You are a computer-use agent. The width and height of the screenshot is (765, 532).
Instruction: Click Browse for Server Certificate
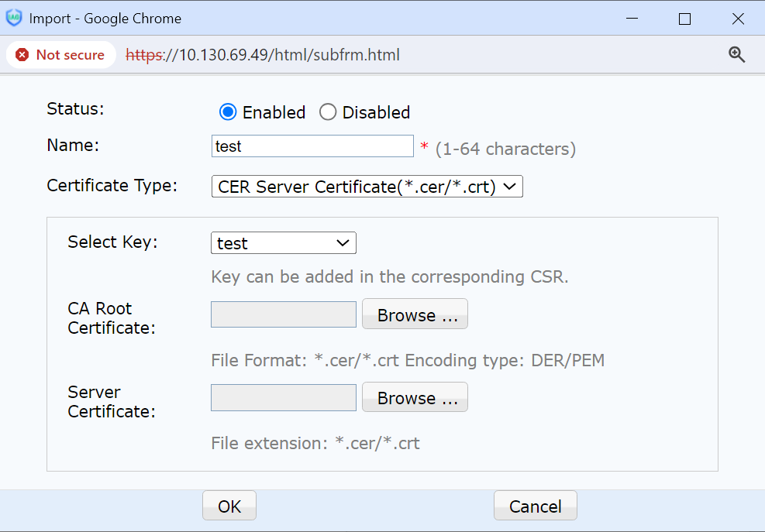click(x=415, y=397)
